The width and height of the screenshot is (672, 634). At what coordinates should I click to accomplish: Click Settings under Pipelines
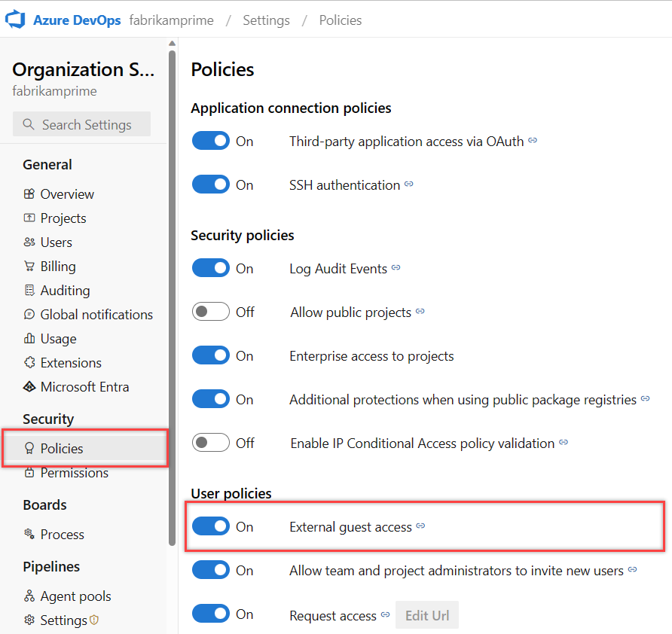(x=63, y=620)
